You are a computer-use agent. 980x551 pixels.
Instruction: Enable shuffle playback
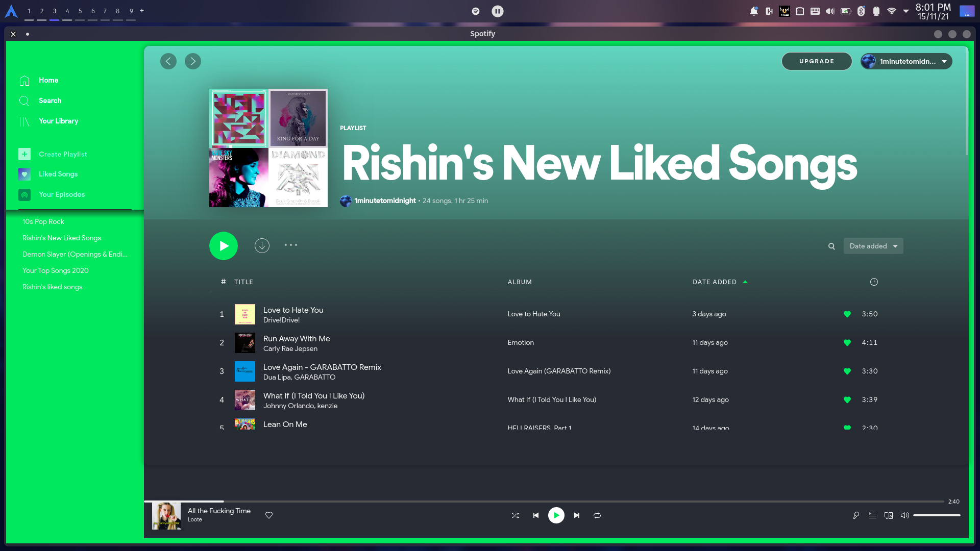click(x=516, y=515)
